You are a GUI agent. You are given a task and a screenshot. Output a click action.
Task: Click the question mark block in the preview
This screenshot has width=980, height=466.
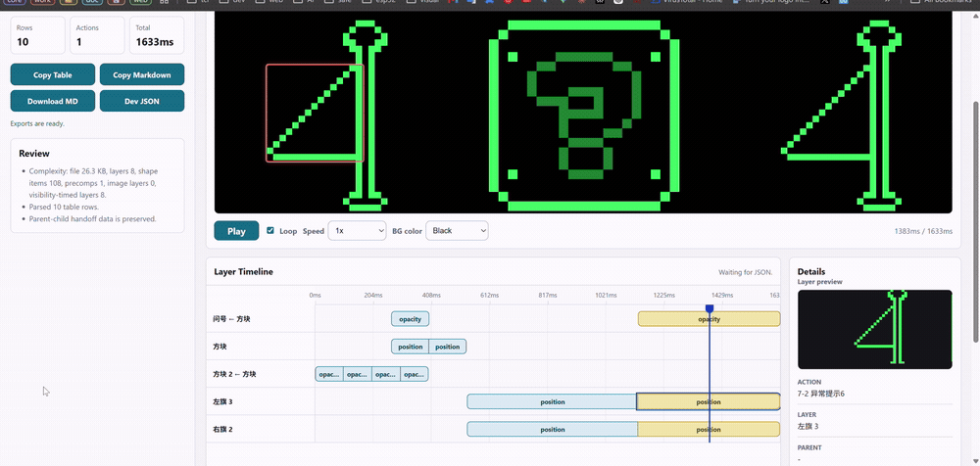pyautogui.click(x=584, y=116)
